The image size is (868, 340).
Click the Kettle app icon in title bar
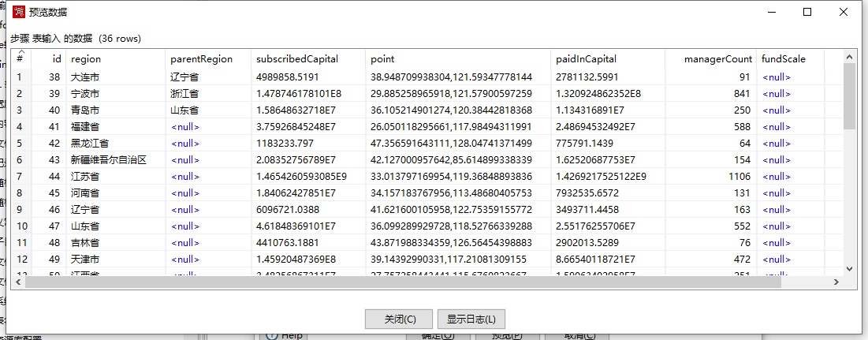point(19,12)
